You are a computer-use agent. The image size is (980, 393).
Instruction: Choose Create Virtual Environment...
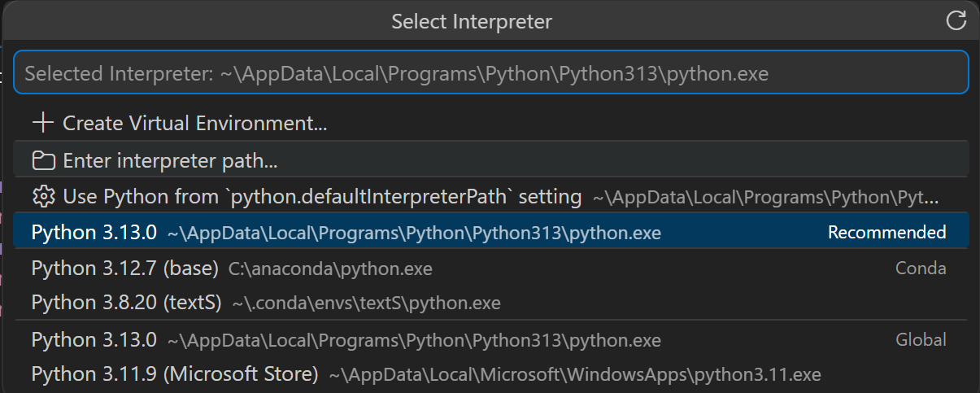490,124
